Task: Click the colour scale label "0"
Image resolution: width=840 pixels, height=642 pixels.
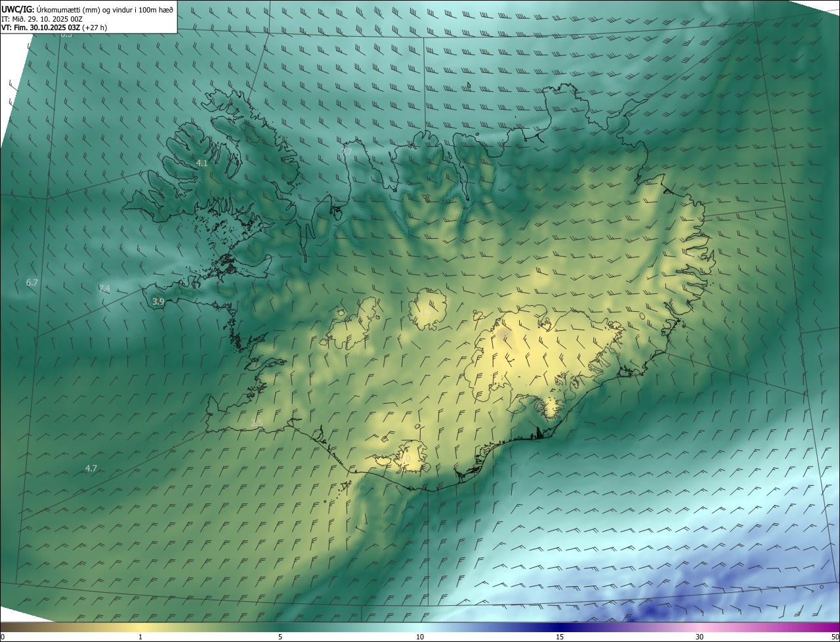Action: (x=3, y=637)
